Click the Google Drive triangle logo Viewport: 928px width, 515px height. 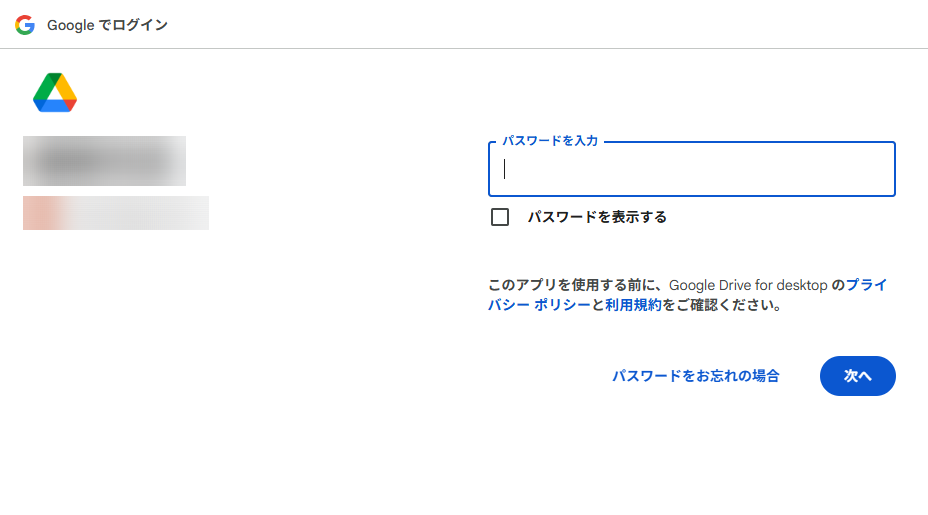click(x=55, y=93)
